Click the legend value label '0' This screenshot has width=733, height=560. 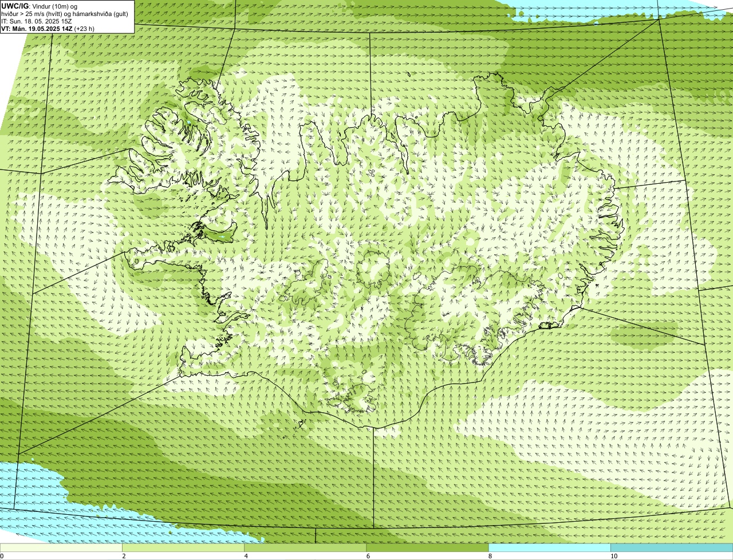(x=2, y=556)
